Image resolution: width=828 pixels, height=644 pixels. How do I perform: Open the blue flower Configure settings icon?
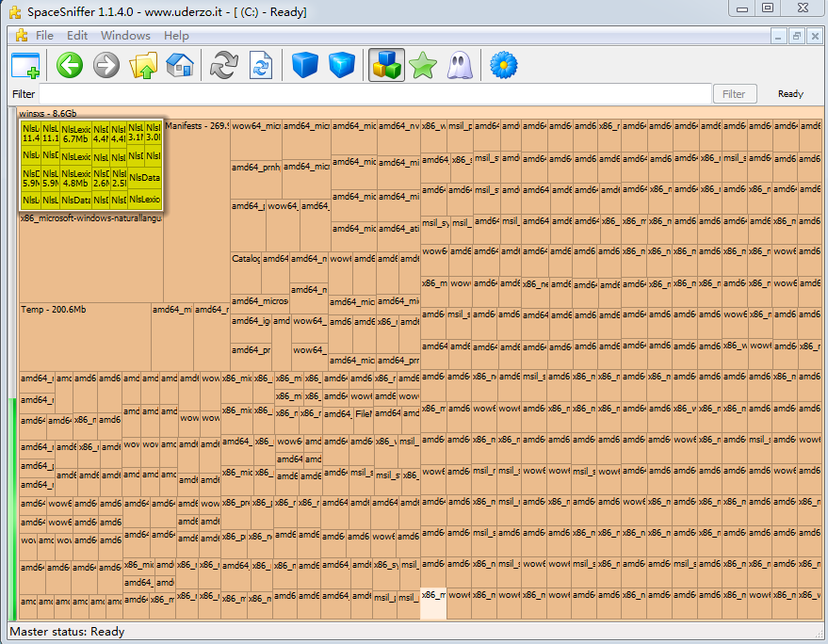click(x=505, y=66)
